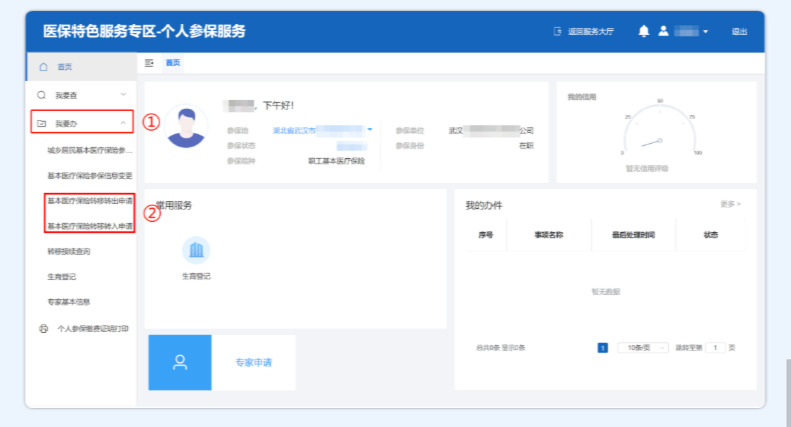Open 个人参保缴费证明打印 label
Viewport: 791px width, 427px height.
pos(93,329)
